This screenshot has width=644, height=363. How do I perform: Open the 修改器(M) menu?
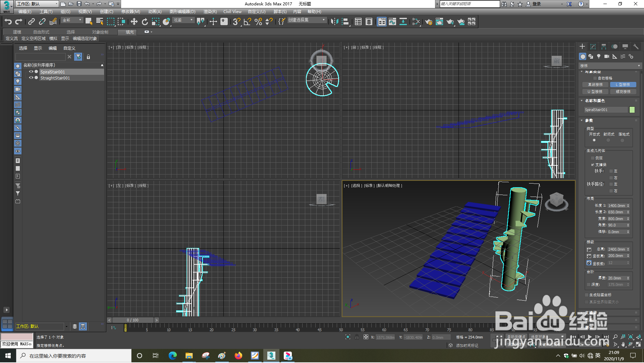pos(130,12)
